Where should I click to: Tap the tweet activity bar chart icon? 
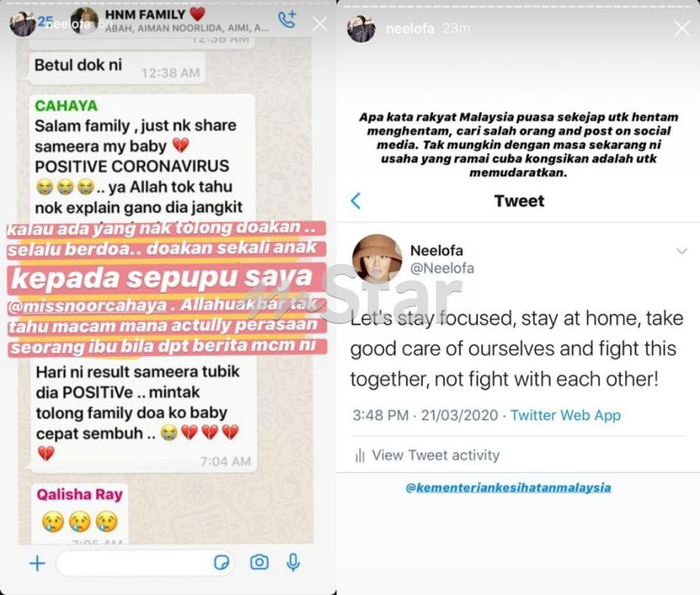point(360,456)
